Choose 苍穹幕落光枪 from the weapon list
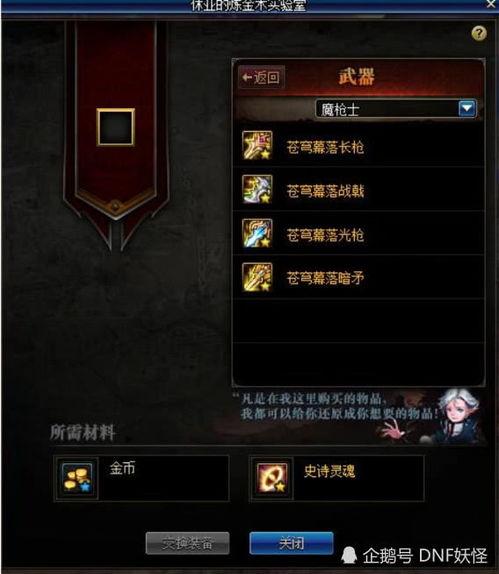Screen dimensions: 499x574 359,233
